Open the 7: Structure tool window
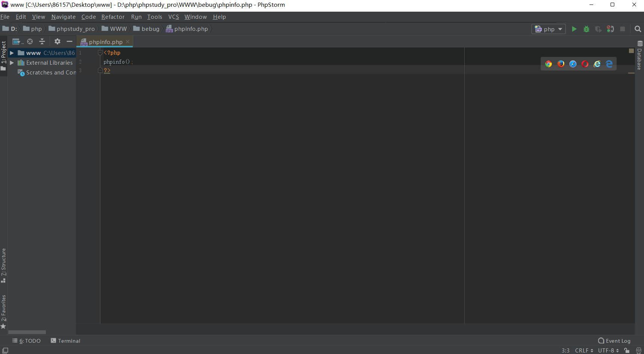The width and height of the screenshot is (644, 354). [x=4, y=266]
